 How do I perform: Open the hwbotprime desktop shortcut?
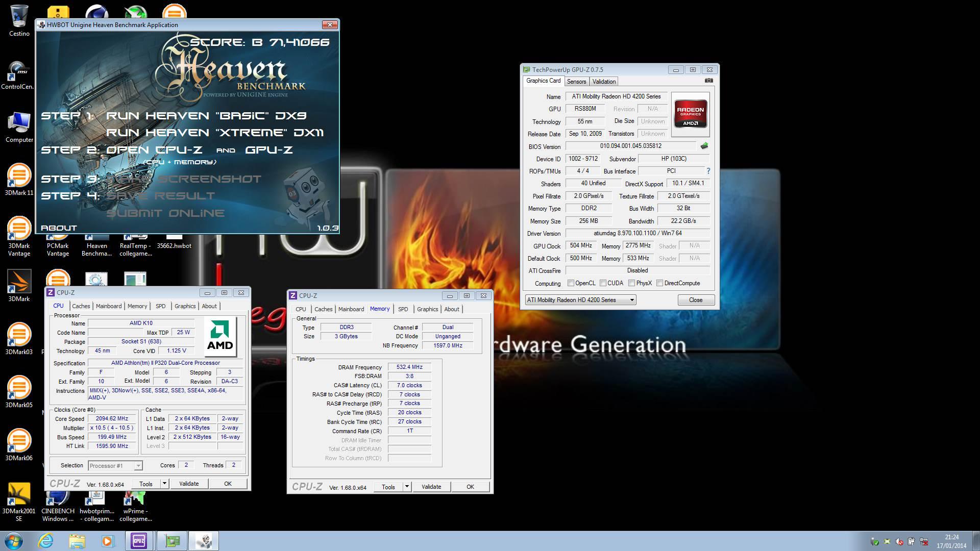(x=96, y=507)
